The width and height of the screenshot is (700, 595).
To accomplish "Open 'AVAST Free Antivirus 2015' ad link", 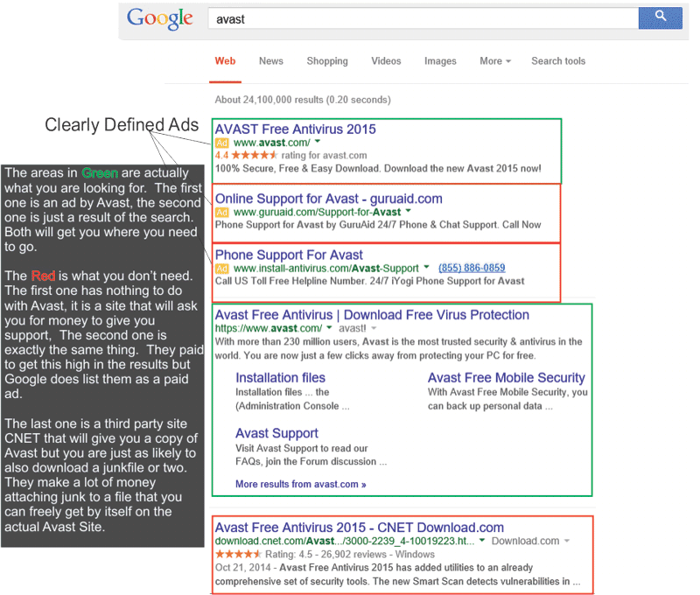I will (x=296, y=129).
